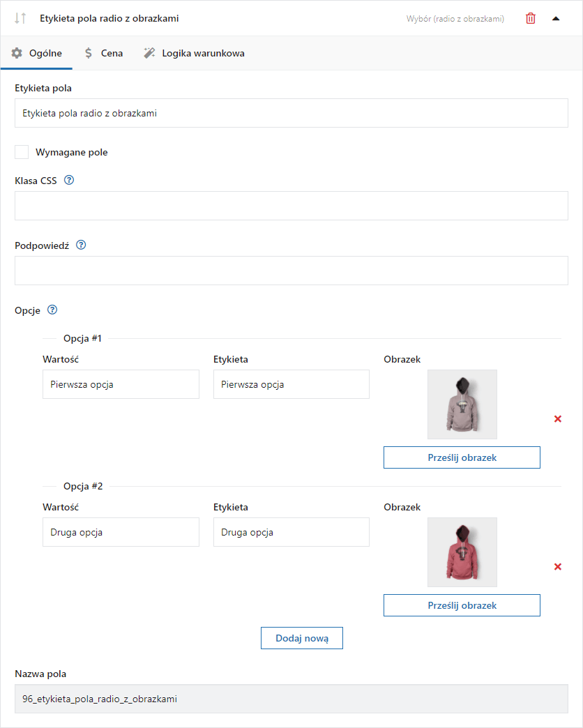Enable the Wymagane pole checkbox
Viewport: 583px width, 728px height.
(x=22, y=152)
